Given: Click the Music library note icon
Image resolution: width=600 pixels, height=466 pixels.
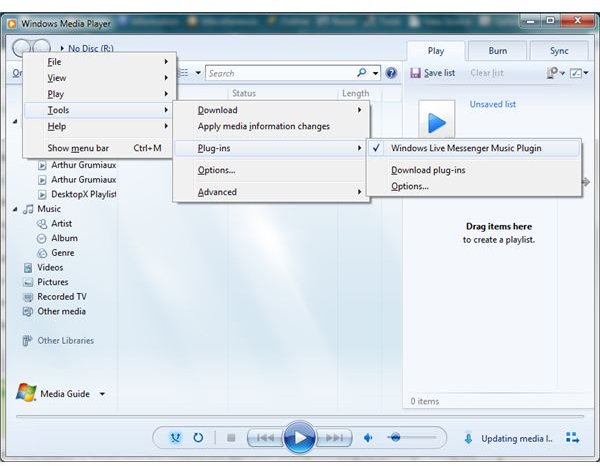Looking at the screenshot, I should [28, 209].
